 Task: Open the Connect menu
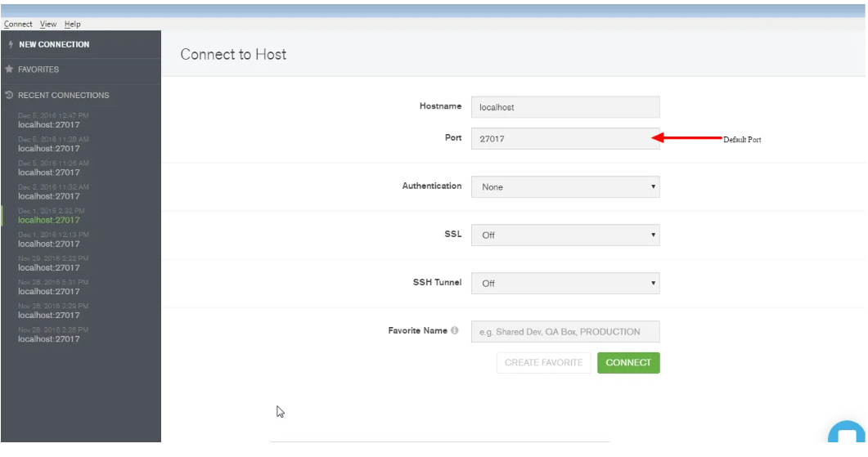click(x=18, y=25)
